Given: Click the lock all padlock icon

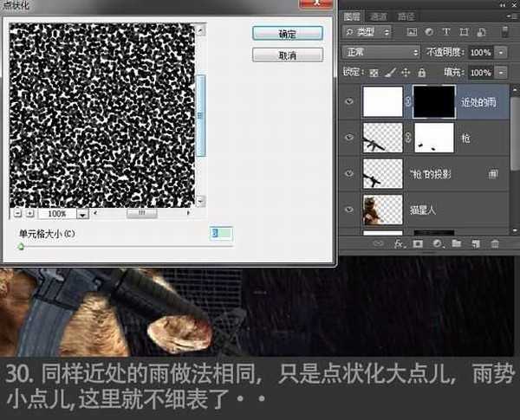Looking at the screenshot, I should coord(420,73).
